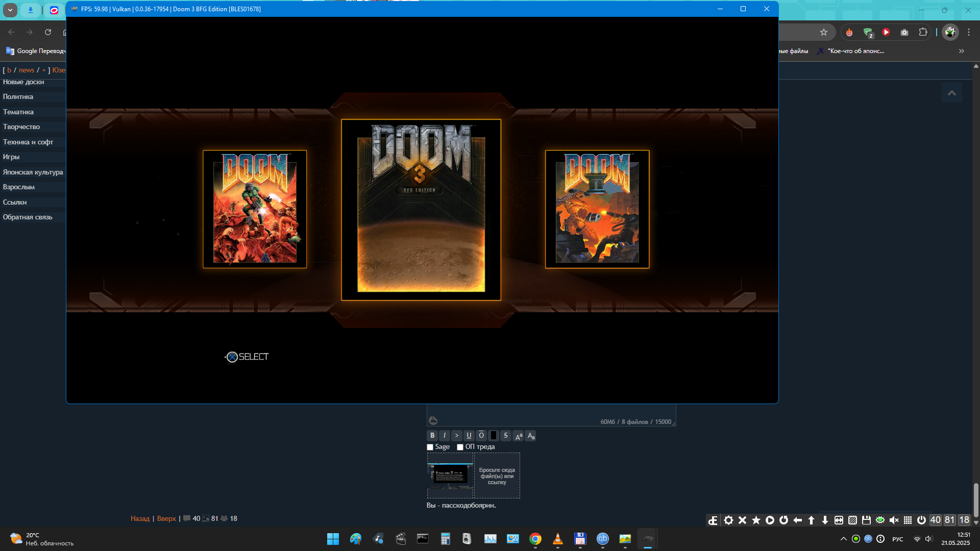
Task: Click the green eye icon in panel
Action: [880, 520]
